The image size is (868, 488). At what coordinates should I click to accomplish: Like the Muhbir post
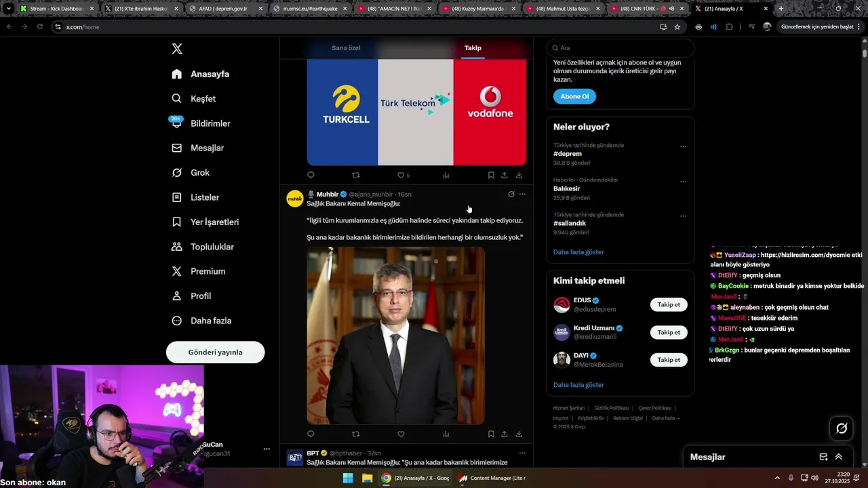[x=401, y=434]
